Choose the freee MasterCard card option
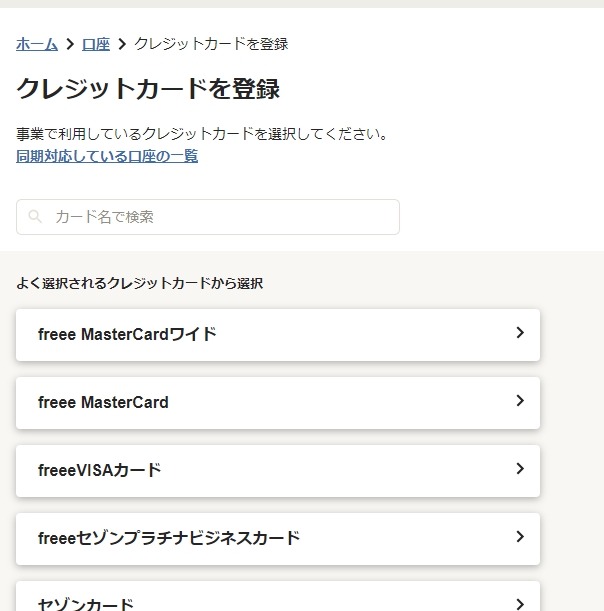Screen dimensions: 604x611 [103, 402]
